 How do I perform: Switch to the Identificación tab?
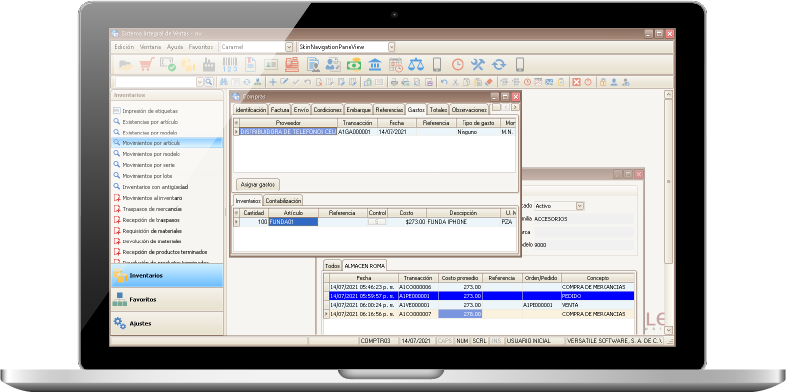tap(250, 109)
